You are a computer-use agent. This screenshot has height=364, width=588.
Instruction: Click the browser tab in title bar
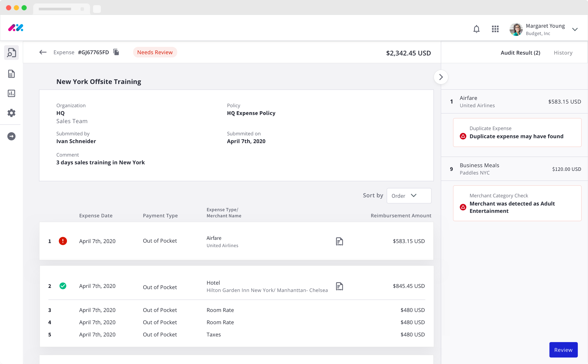click(61, 9)
